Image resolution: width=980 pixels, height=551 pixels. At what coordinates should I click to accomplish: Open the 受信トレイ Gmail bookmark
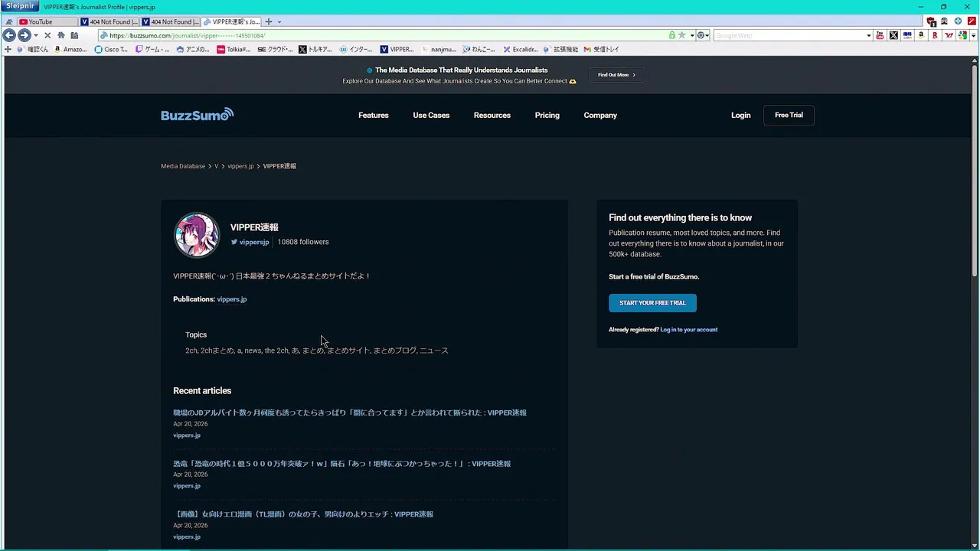601,49
